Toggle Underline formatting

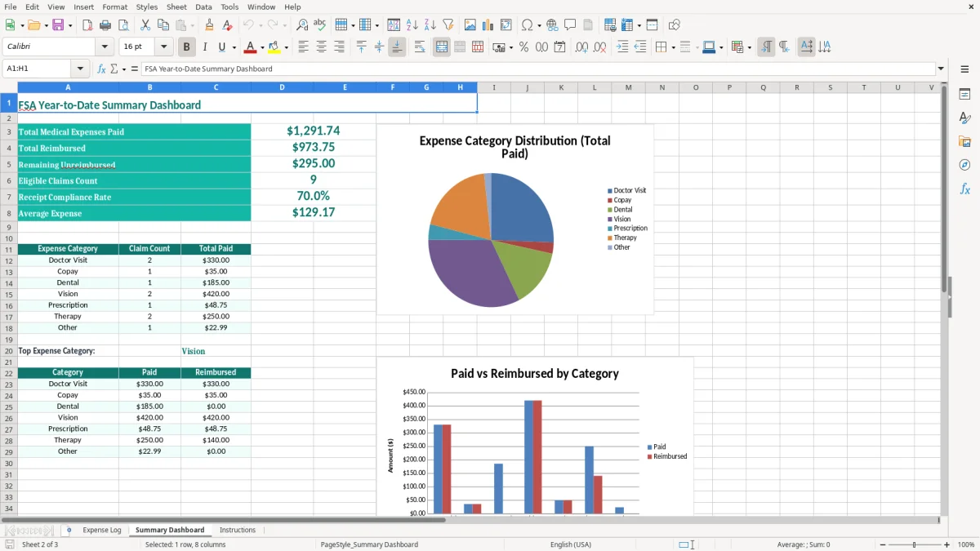click(222, 47)
